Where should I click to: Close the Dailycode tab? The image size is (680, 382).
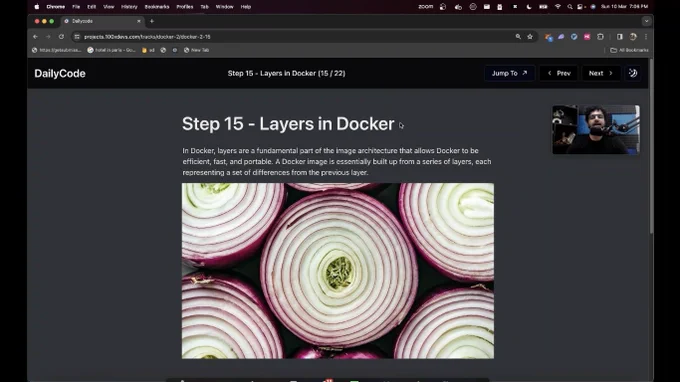coord(139,21)
